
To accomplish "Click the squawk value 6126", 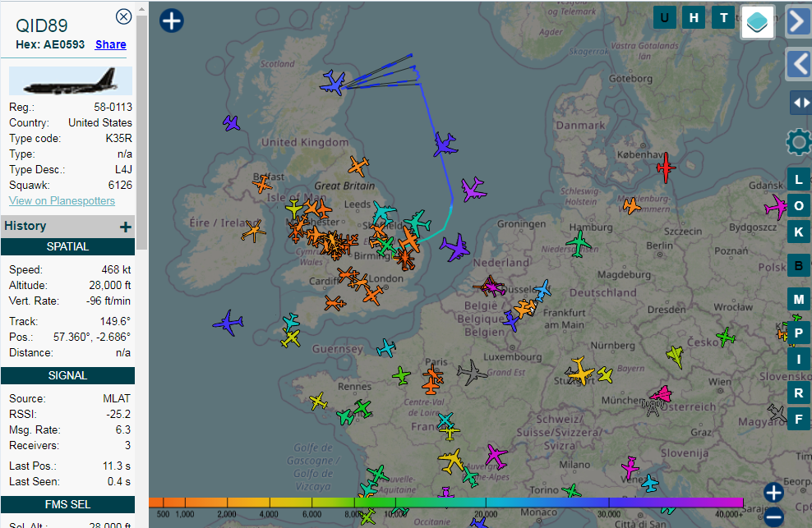I will 120,185.
